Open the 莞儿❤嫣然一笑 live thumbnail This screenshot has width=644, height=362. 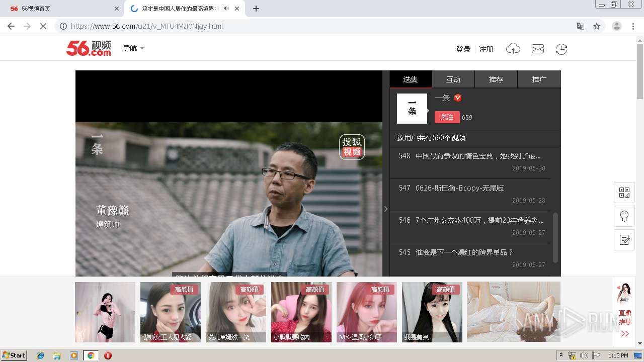[235, 312]
